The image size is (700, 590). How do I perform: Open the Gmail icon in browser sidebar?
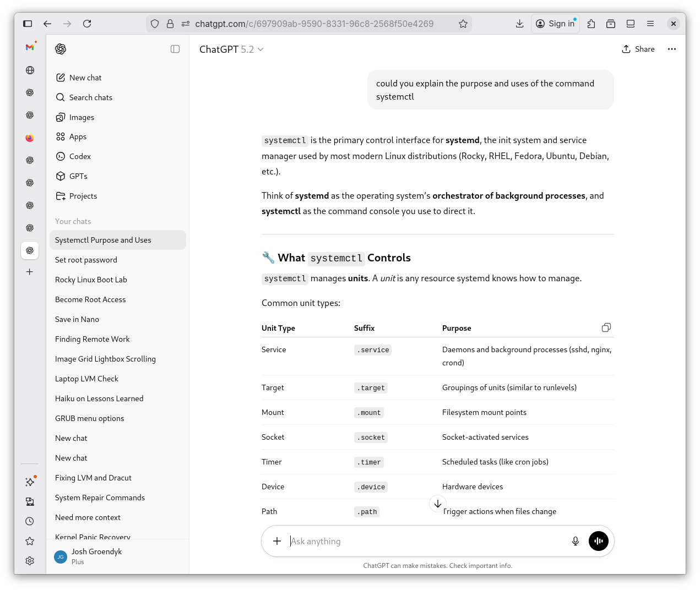pyautogui.click(x=30, y=47)
